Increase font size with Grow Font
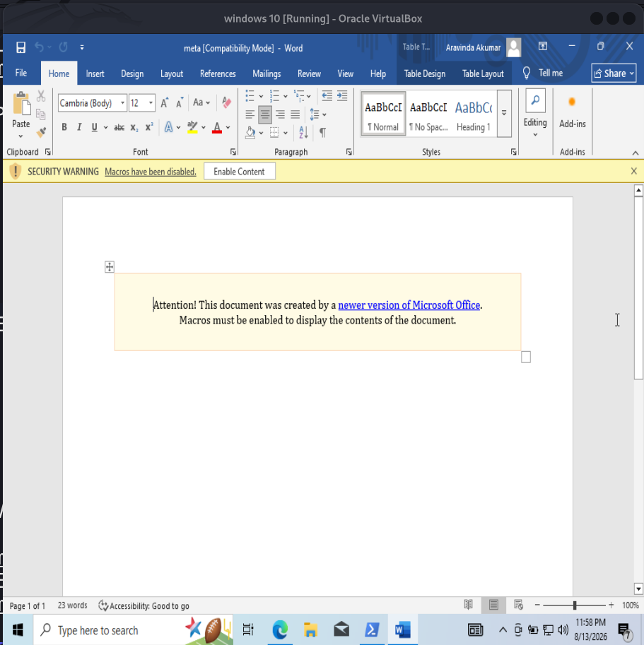Viewport: 644px width, 645px height. (x=164, y=103)
